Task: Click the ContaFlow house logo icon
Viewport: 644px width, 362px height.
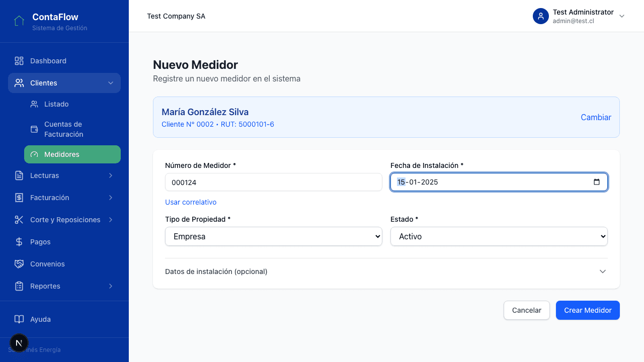Action: [x=19, y=21]
